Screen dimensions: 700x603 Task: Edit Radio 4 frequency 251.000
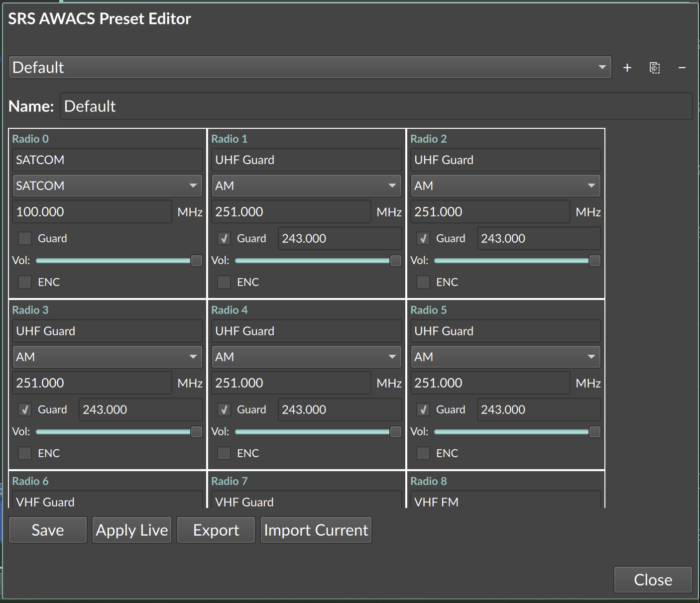point(291,383)
